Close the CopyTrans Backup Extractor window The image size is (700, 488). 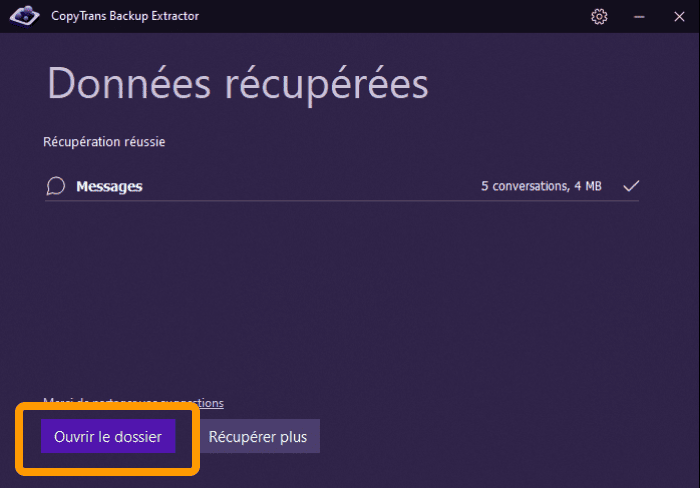679,17
